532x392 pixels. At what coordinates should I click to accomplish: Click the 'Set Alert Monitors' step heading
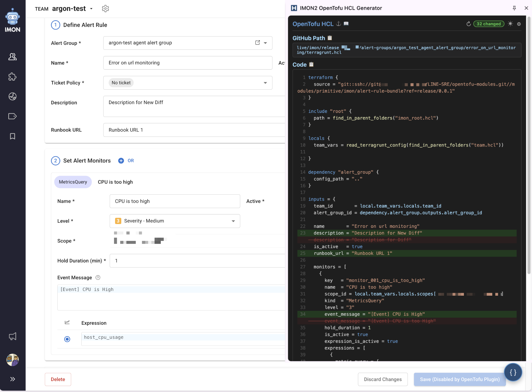87,161
